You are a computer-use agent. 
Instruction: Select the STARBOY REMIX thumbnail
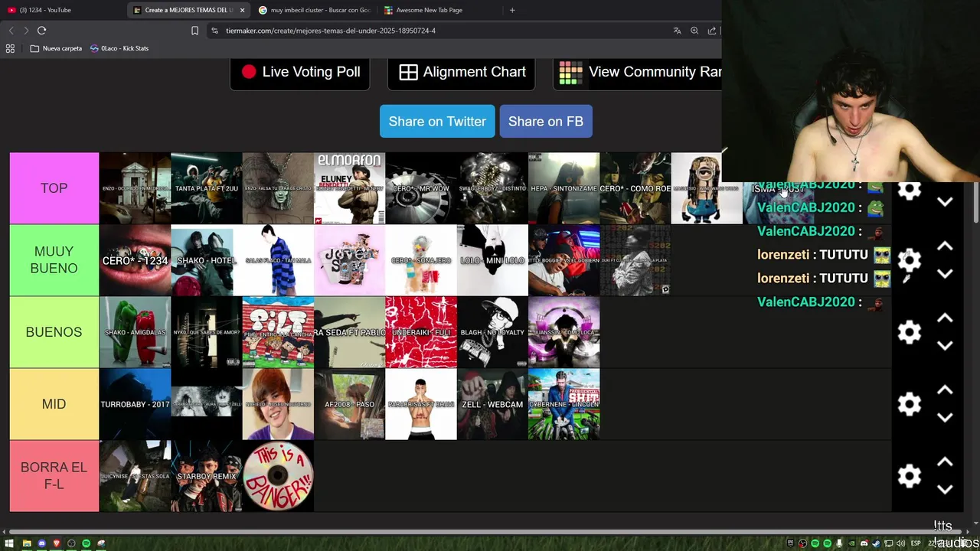[206, 476]
